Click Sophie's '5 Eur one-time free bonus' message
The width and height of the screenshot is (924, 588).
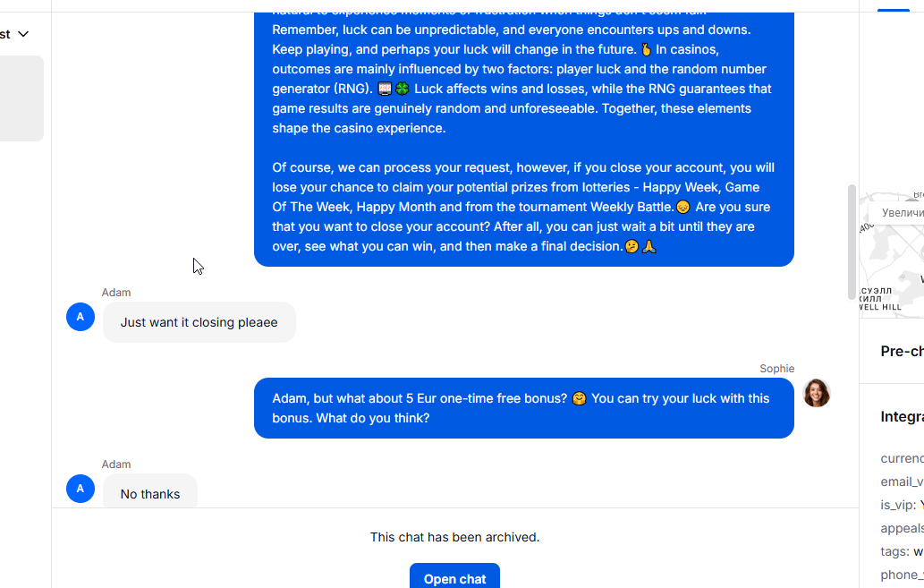point(523,408)
